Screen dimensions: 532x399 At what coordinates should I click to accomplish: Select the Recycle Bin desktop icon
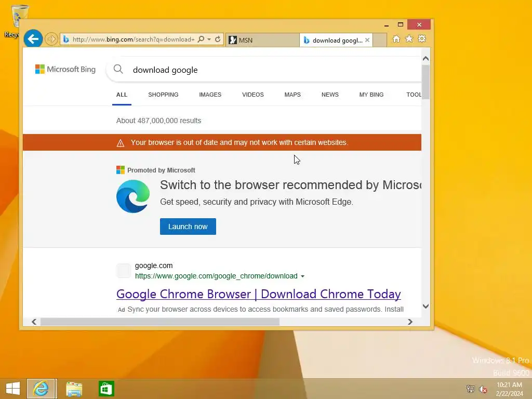click(x=16, y=20)
